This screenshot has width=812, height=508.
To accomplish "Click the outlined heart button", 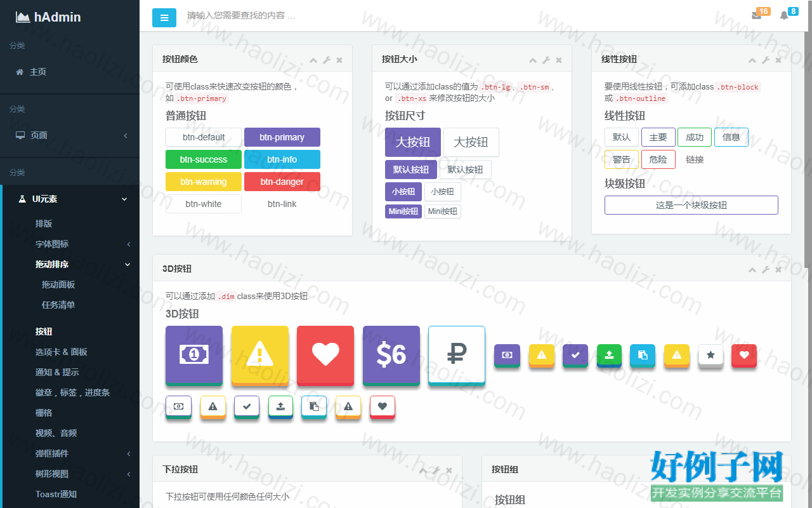I will click(x=382, y=407).
